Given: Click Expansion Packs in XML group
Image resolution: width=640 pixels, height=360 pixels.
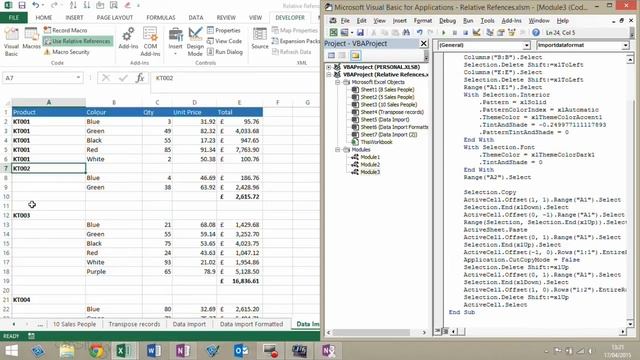Looking at the screenshot, I should (x=296, y=41).
